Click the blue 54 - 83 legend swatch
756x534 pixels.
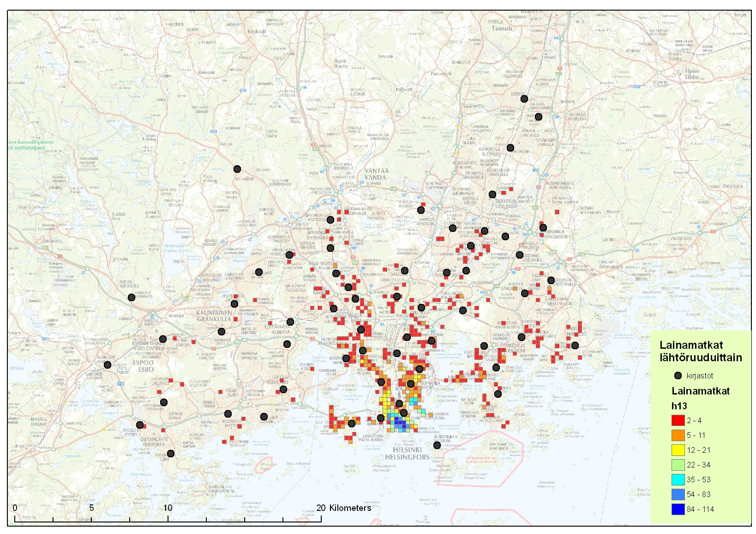(x=678, y=494)
